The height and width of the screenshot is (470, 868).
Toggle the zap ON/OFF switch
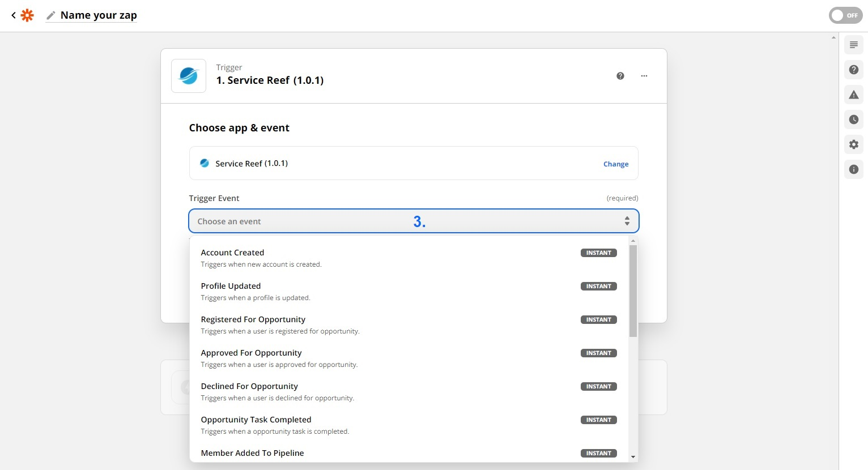click(x=845, y=15)
